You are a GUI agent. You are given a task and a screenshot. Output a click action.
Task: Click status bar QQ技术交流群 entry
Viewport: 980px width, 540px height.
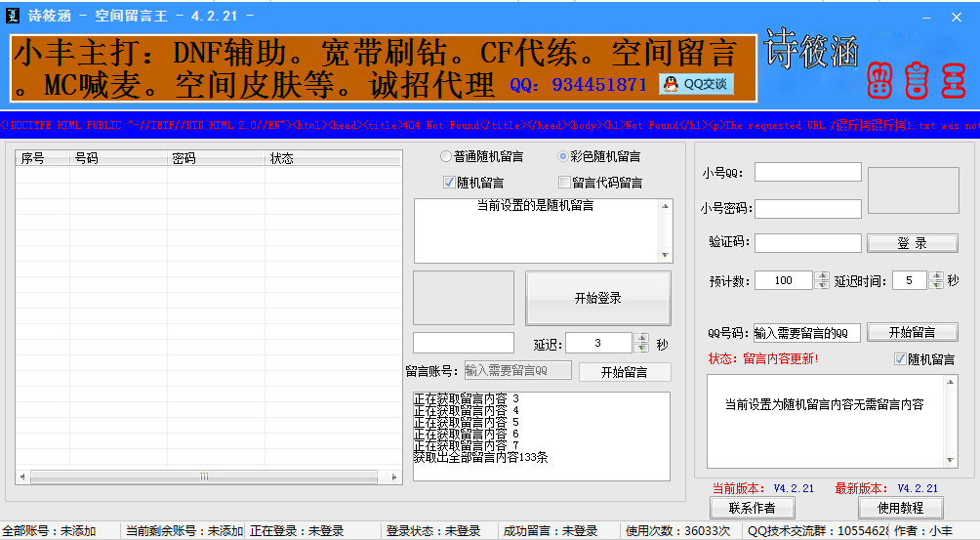coord(818,531)
